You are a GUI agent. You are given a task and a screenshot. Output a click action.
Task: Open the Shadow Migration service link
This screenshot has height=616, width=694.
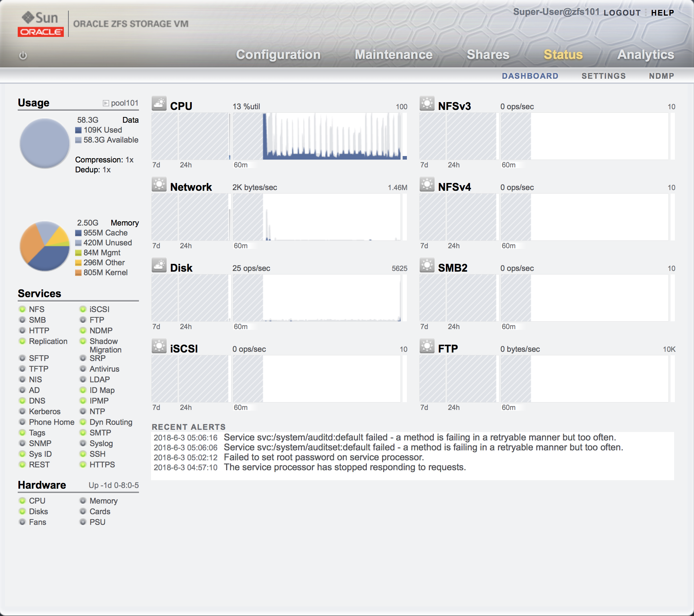coord(105,345)
